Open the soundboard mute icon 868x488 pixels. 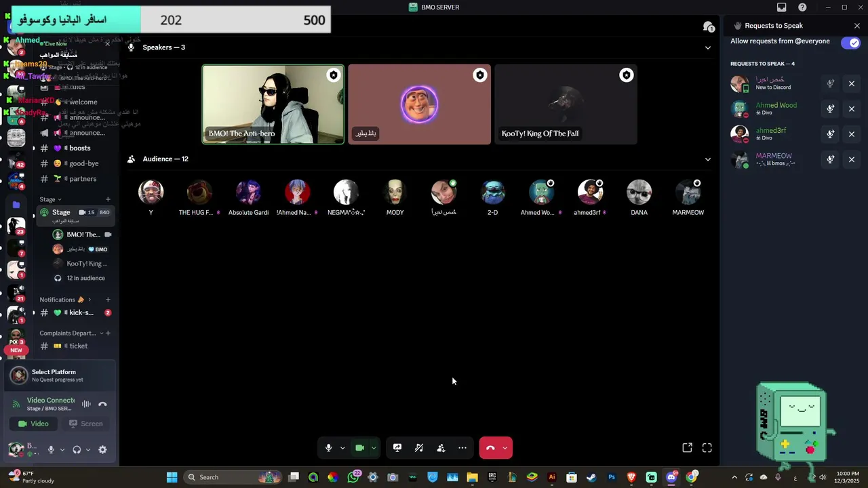point(419,448)
